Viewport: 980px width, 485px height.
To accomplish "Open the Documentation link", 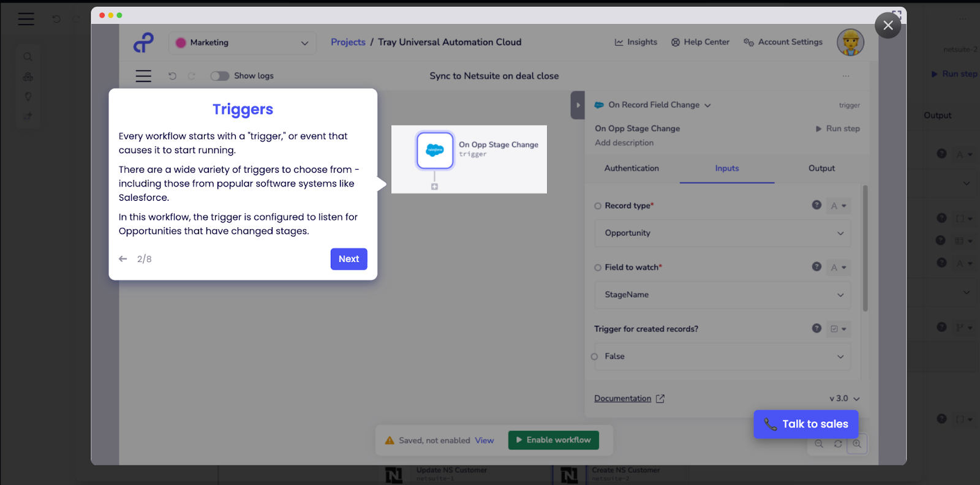I will (x=629, y=399).
